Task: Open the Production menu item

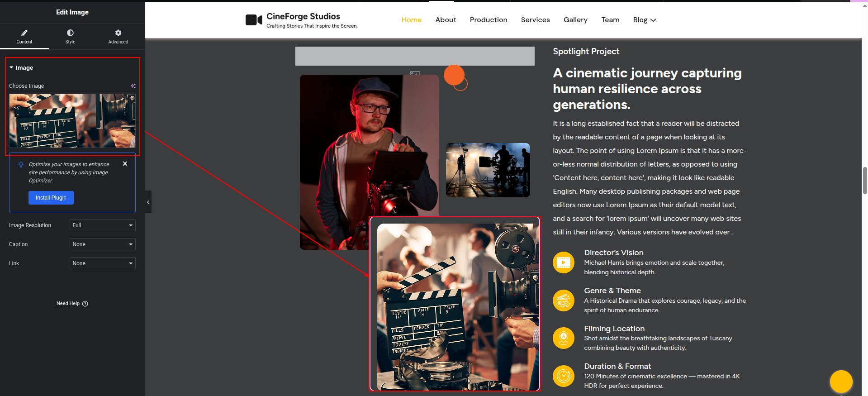Action: [489, 20]
